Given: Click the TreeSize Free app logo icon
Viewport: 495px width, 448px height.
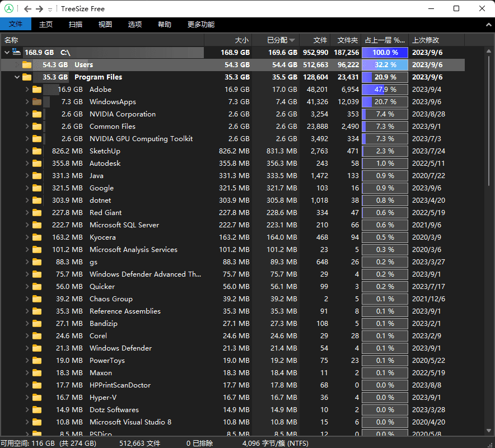Looking at the screenshot, I should coord(9,8).
